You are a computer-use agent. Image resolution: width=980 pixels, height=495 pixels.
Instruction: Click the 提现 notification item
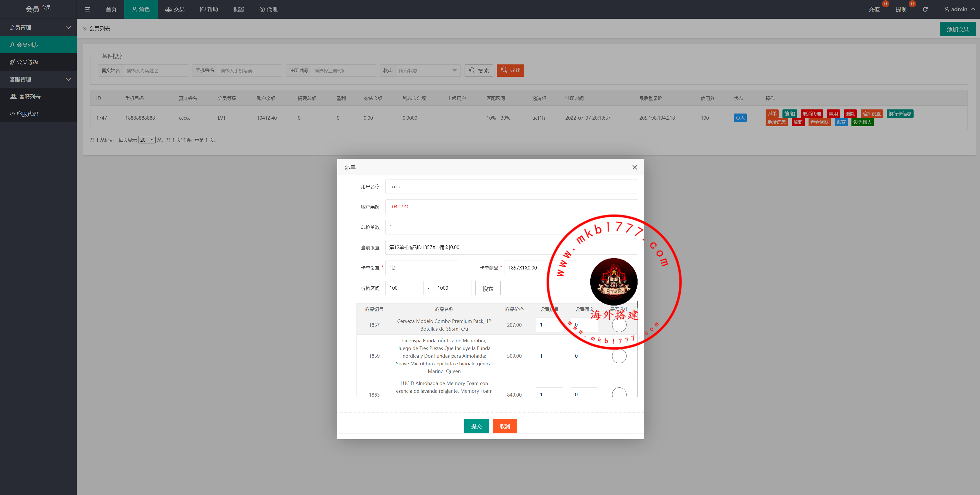tap(901, 9)
